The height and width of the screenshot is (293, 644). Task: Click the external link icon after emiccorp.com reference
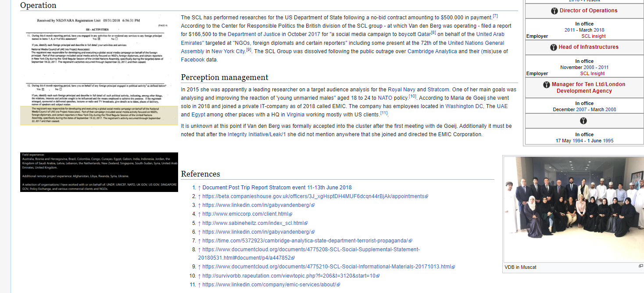291,214
